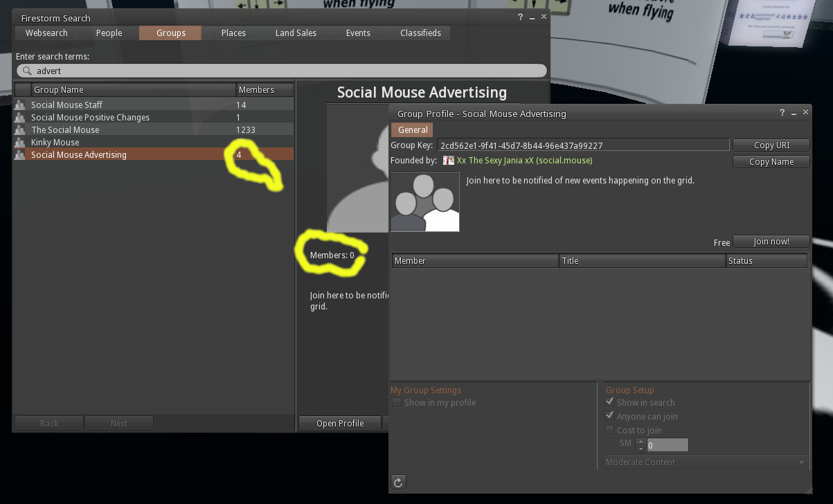The image size is (833, 504).
Task: Select the Social Mouse Staff group row
Action: tap(154, 105)
